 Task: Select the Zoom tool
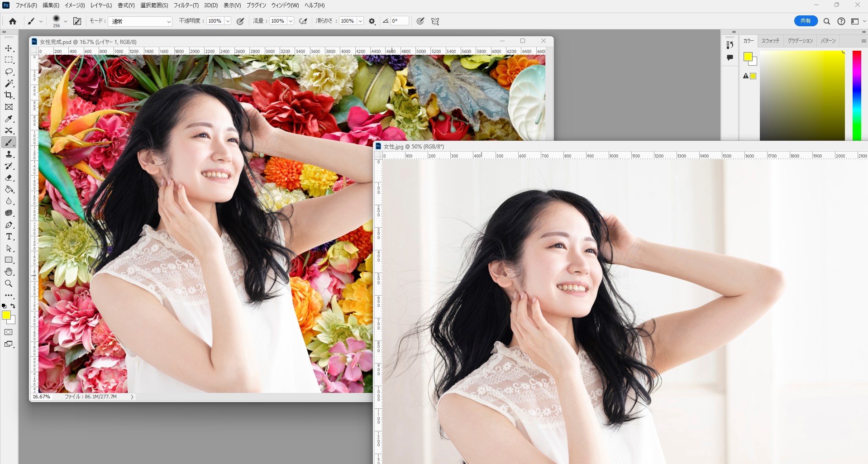[x=9, y=284]
